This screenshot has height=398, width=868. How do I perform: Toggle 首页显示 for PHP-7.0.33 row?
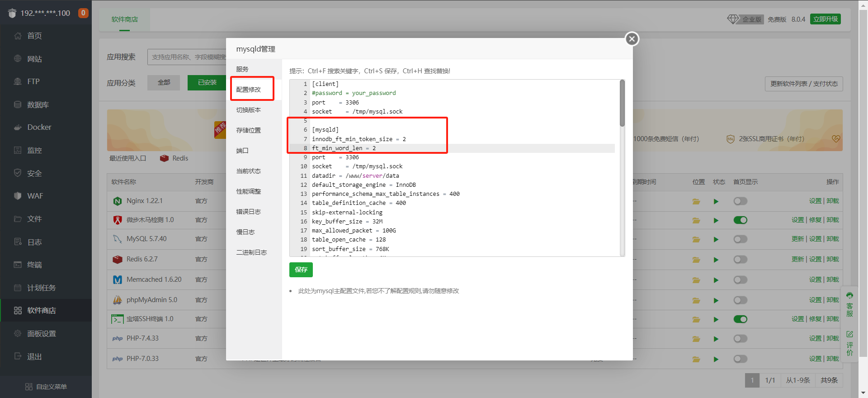740,359
